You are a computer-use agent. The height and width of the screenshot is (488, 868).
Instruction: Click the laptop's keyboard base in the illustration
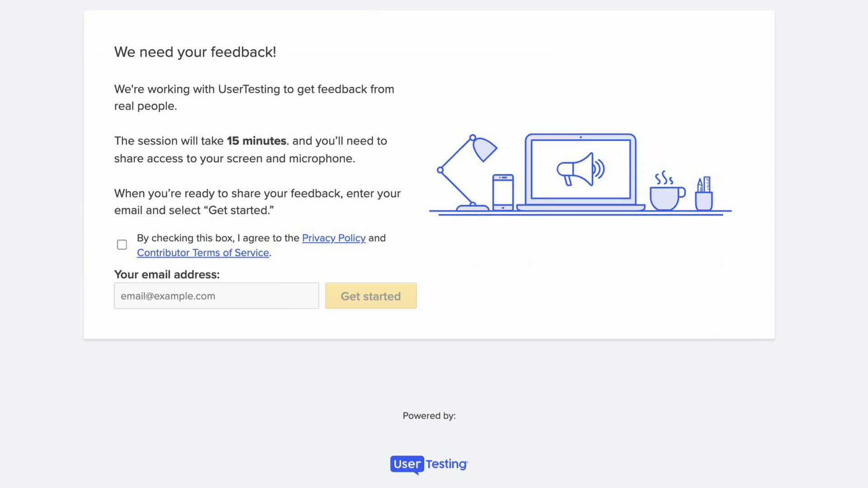[x=580, y=208]
